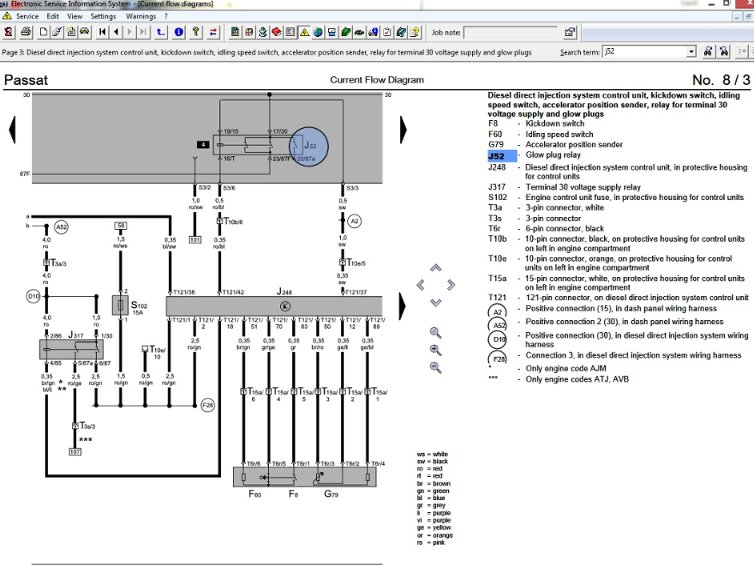754x566 pixels.
Task: Click the S102 fuse symbol in diagram
Action: [121, 305]
